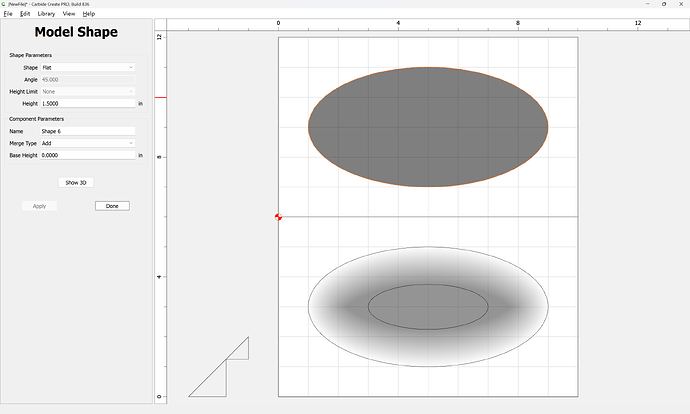
Task: Open the Edit menu
Action: pos(25,14)
